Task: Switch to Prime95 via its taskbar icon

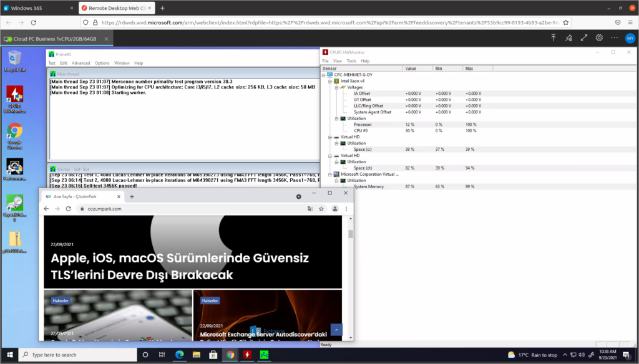Action: 264,355
